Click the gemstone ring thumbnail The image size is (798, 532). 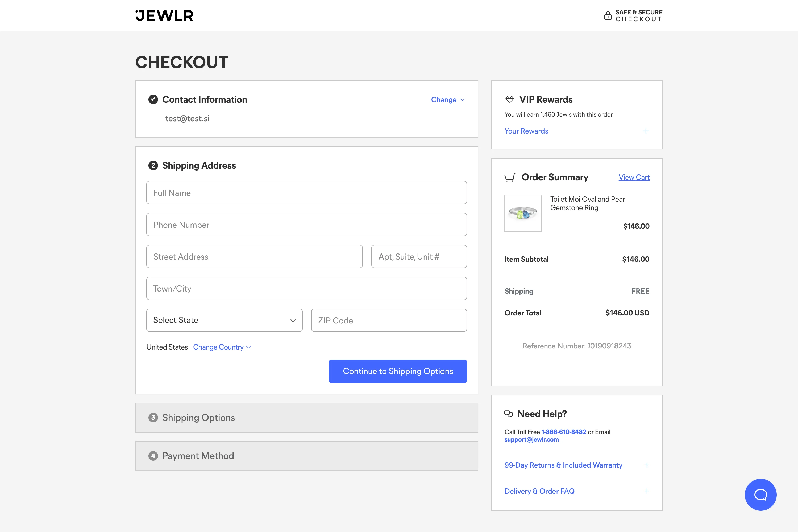522,213
